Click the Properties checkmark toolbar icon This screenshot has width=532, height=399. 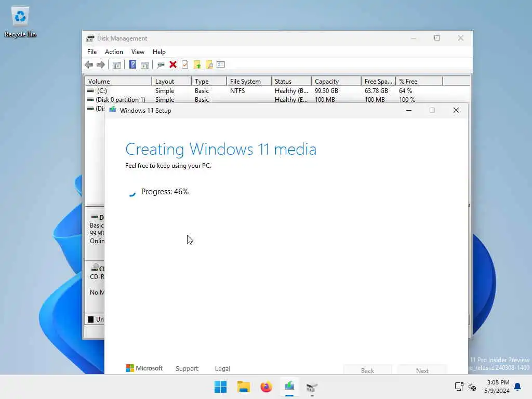tap(185, 64)
